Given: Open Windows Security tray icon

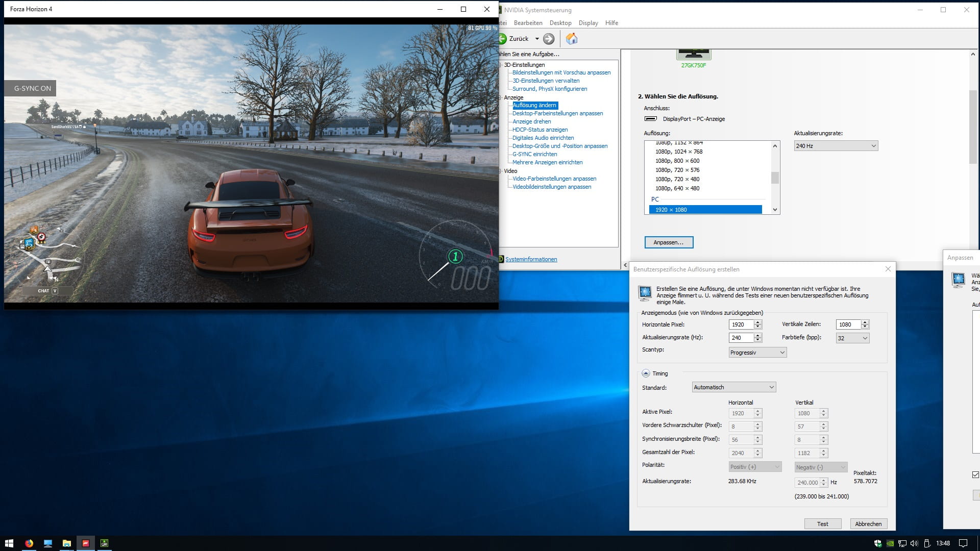Looking at the screenshot, I should tap(878, 543).
